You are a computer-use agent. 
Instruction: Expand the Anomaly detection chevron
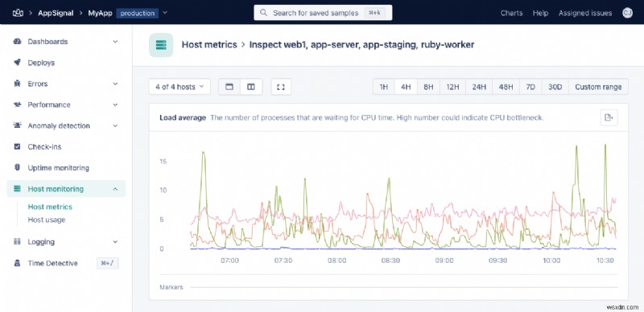[x=115, y=125]
